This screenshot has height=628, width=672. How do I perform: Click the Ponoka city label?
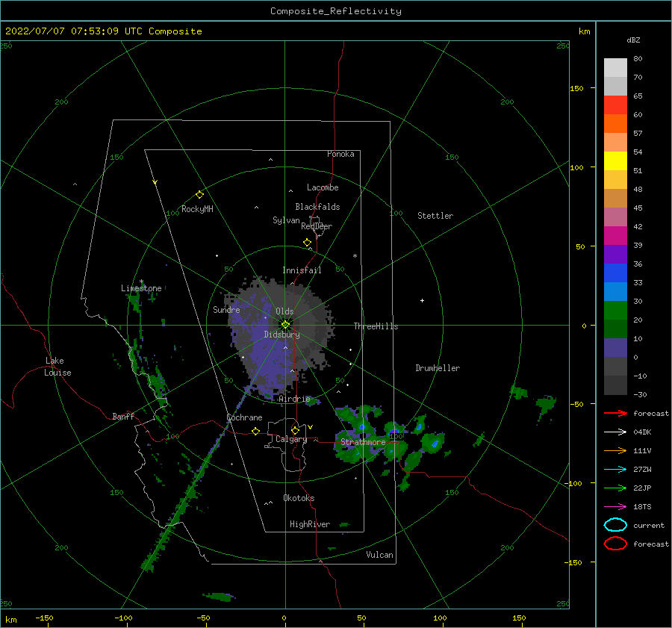tap(340, 154)
